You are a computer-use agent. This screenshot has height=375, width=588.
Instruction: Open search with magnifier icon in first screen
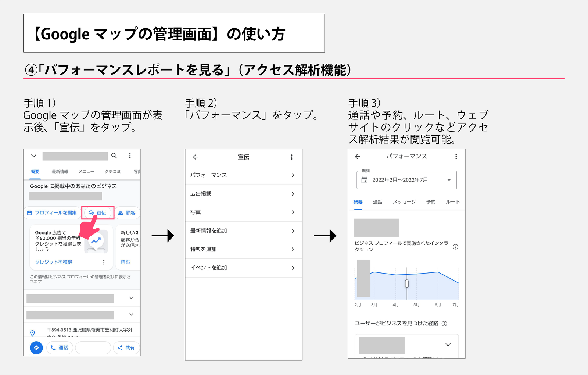114,156
